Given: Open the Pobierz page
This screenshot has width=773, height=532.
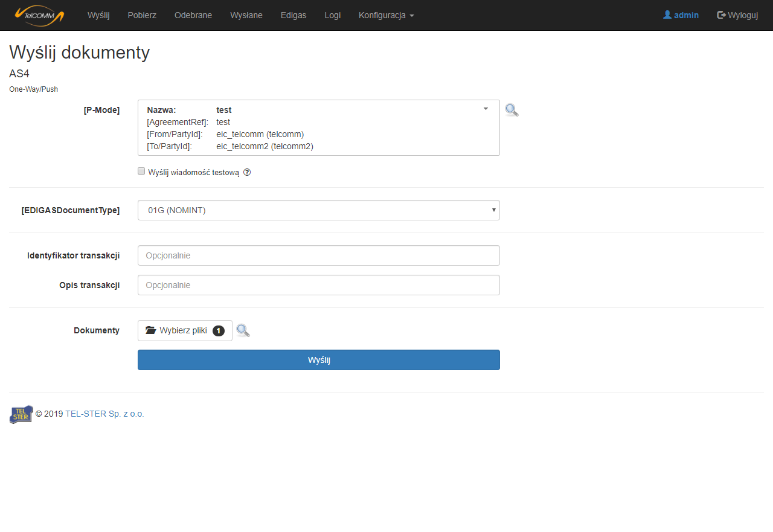Looking at the screenshot, I should (x=142, y=15).
